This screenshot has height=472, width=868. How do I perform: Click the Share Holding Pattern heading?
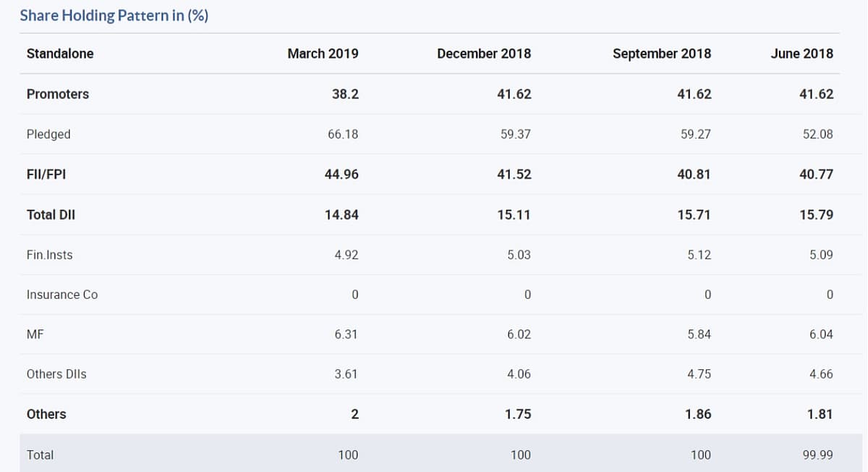coord(114,15)
